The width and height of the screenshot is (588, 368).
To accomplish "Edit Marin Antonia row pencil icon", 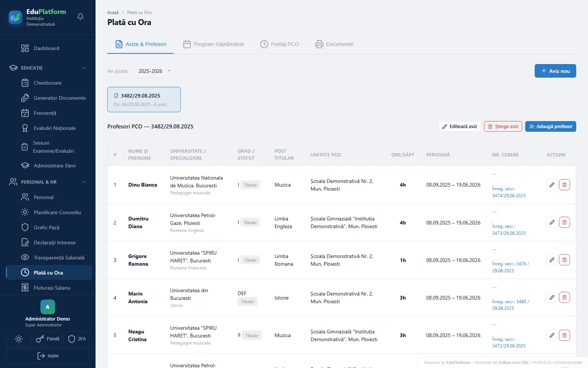I will [x=552, y=297].
